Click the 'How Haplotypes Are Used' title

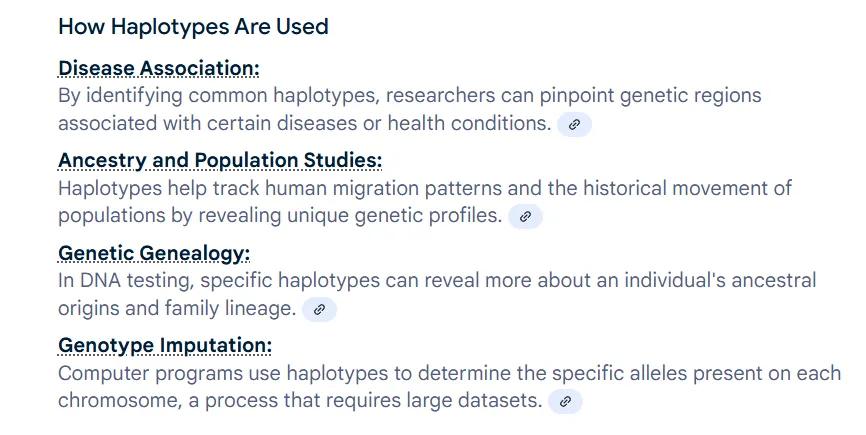tap(193, 26)
